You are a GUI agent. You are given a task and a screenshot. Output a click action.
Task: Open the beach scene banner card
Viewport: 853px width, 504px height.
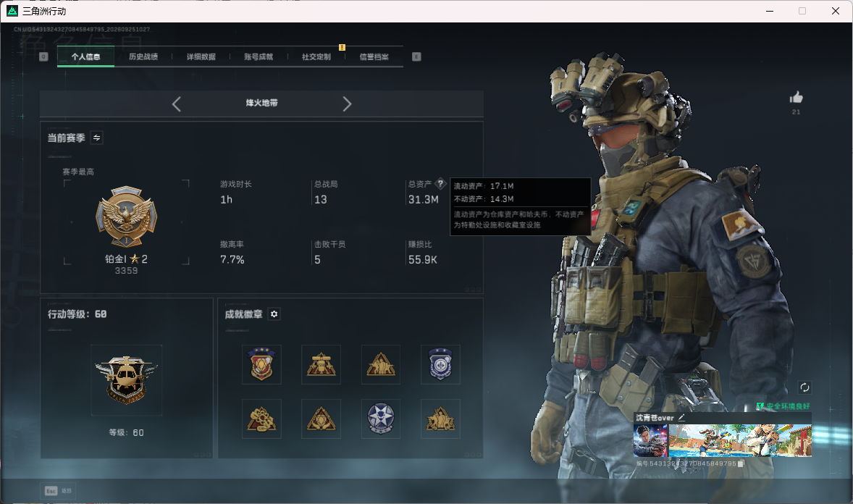740,440
